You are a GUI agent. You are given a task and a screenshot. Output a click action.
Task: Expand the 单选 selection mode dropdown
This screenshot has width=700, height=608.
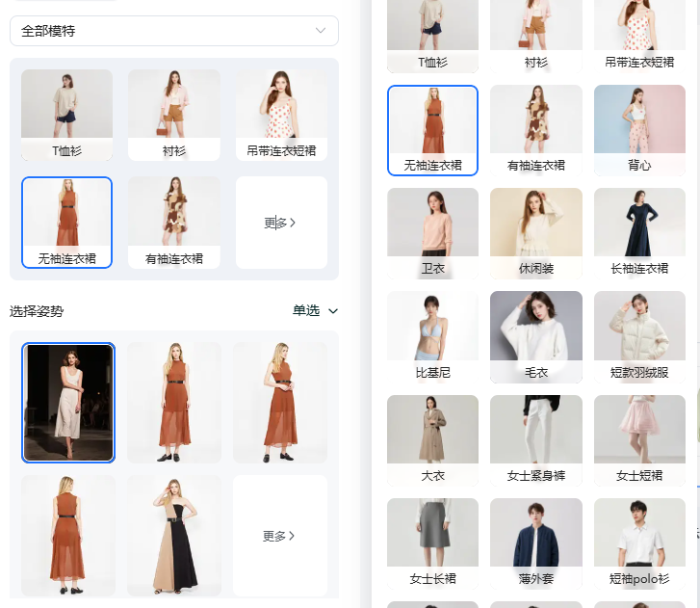(x=315, y=310)
